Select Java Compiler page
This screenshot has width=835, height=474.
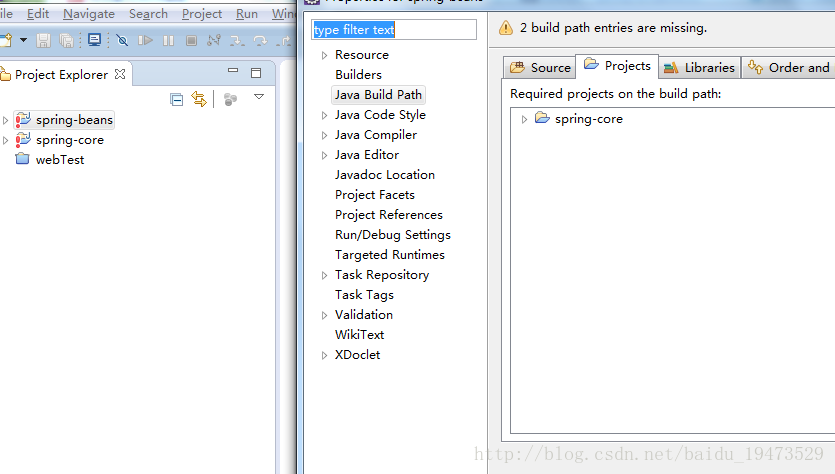(376, 135)
